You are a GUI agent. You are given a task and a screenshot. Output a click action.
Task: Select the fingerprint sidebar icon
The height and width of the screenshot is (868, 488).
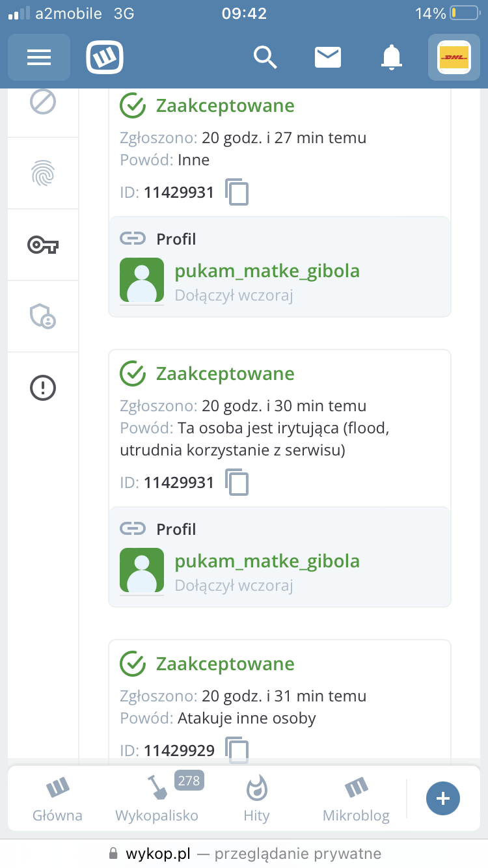(x=43, y=173)
